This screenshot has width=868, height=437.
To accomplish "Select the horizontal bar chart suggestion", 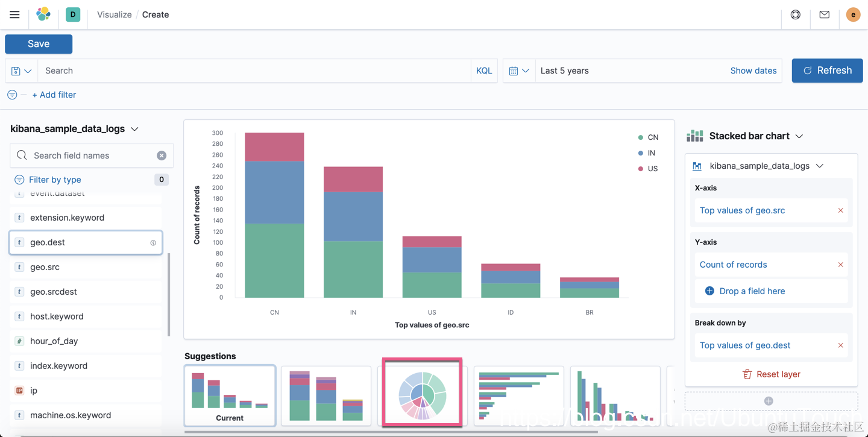I will click(518, 395).
